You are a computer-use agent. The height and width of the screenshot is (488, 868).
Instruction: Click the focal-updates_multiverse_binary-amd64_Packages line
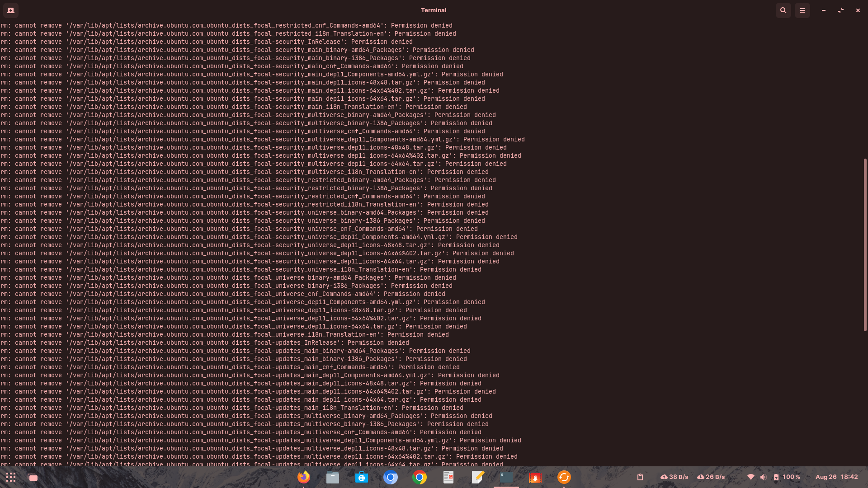(246, 416)
